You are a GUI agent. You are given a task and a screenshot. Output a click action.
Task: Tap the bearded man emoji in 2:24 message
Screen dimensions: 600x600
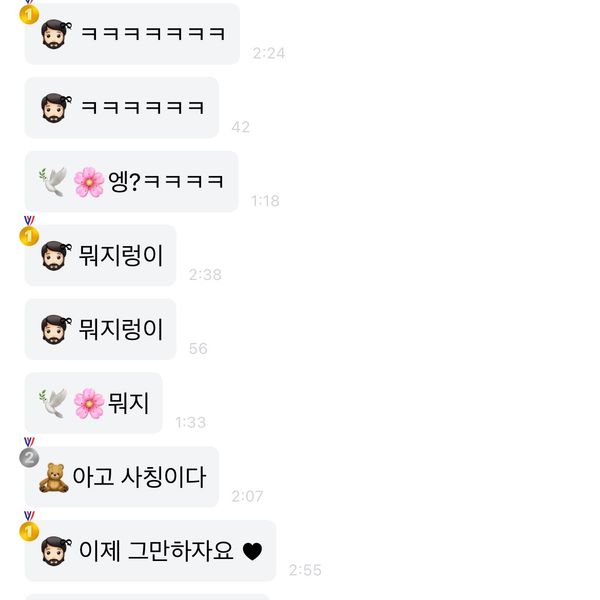(56, 34)
